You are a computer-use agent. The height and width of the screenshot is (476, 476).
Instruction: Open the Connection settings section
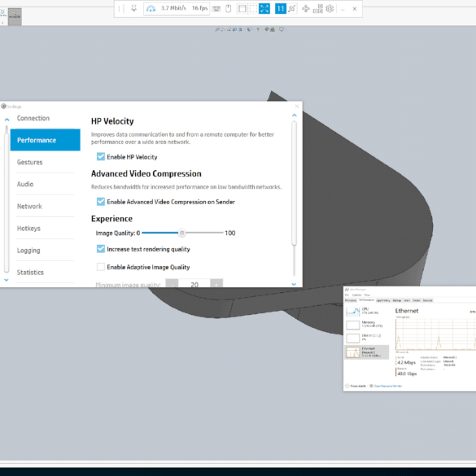click(33, 118)
